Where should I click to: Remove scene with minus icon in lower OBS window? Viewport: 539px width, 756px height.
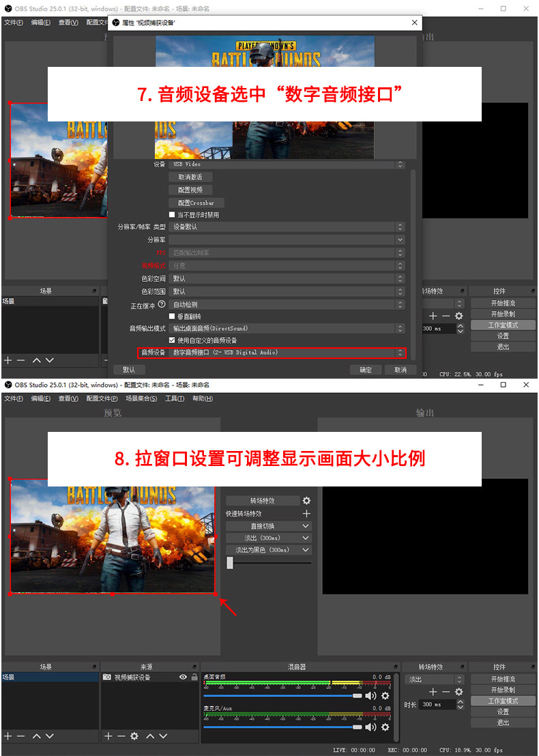[x=21, y=736]
